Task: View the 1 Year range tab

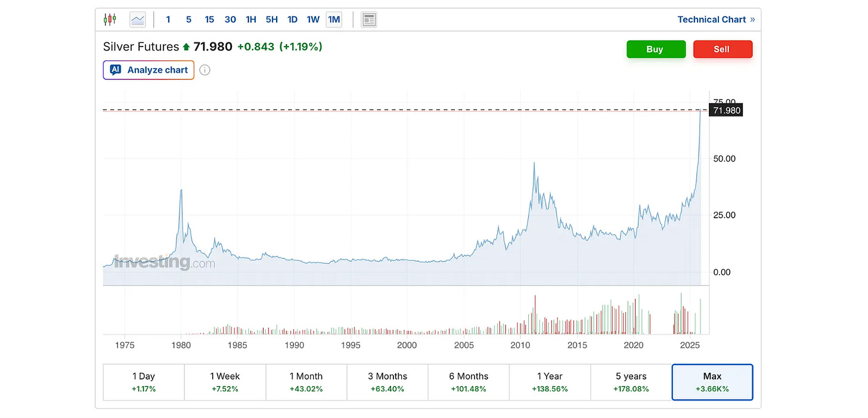Action: 550,382
